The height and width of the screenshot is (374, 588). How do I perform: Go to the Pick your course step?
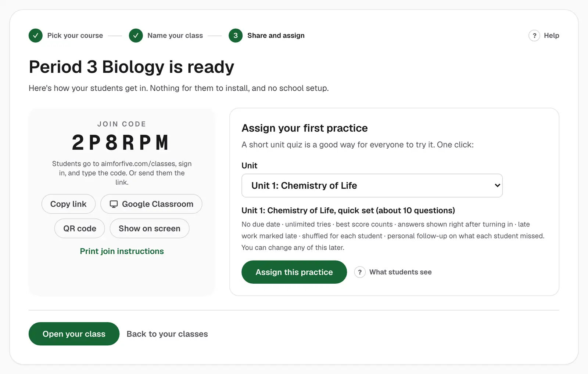[75, 36]
